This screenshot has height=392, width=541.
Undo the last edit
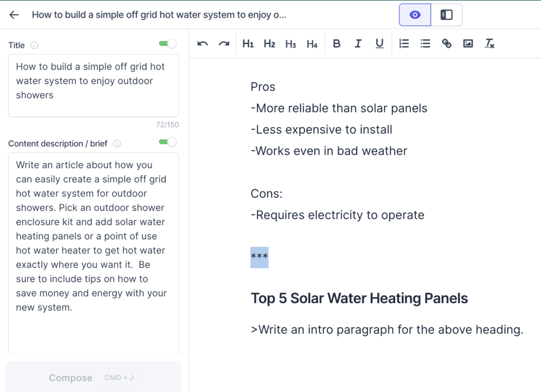click(x=202, y=44)
